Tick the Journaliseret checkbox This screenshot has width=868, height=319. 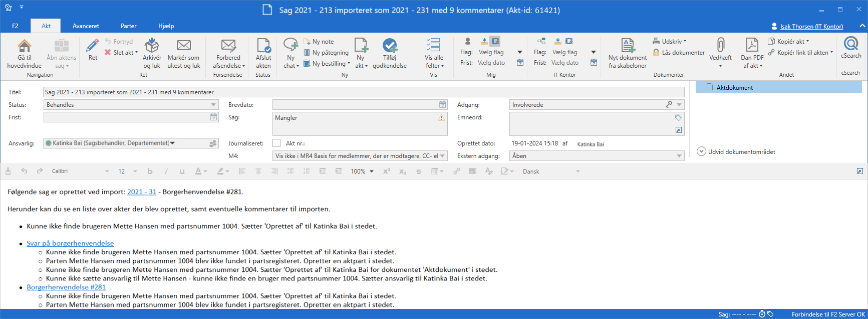(x=276, y=143)
